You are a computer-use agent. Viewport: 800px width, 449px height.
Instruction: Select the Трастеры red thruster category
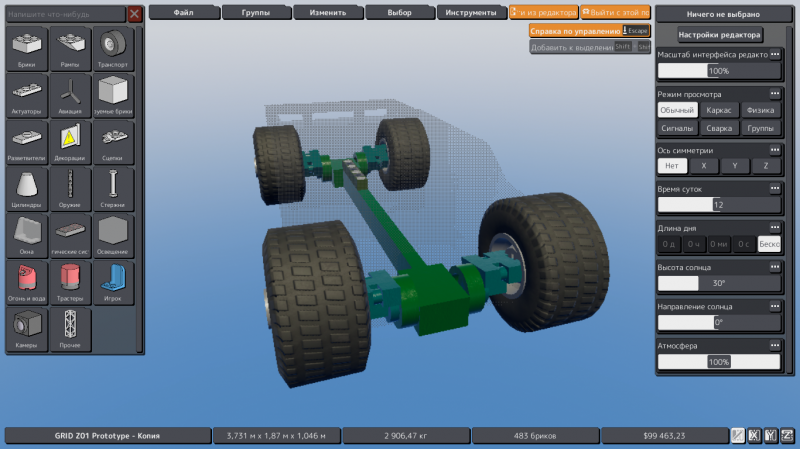[x=70, y=283]
